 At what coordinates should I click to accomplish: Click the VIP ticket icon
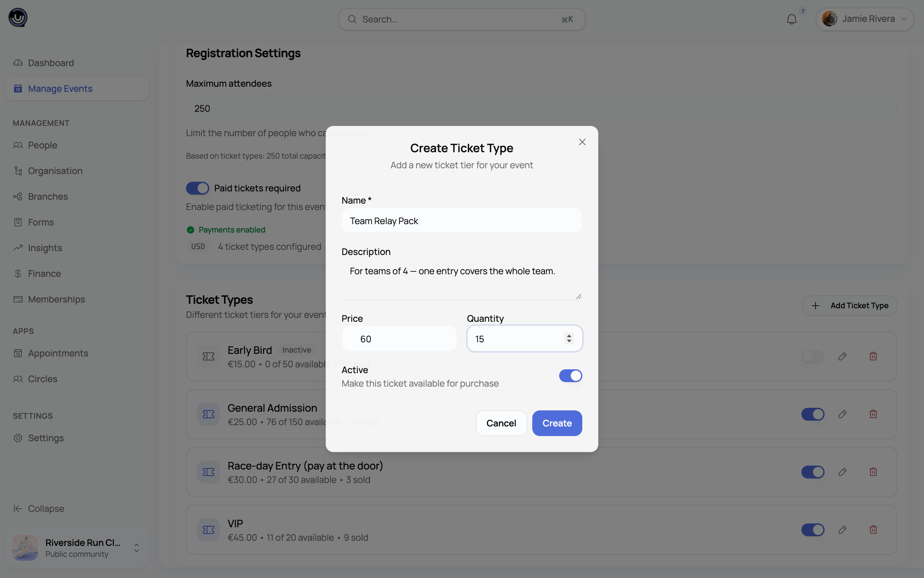click(209, 530)
